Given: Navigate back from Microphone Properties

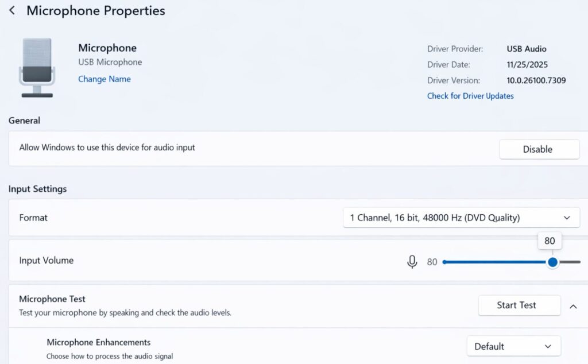Looking at the screenshot, I should click(11, 10).
